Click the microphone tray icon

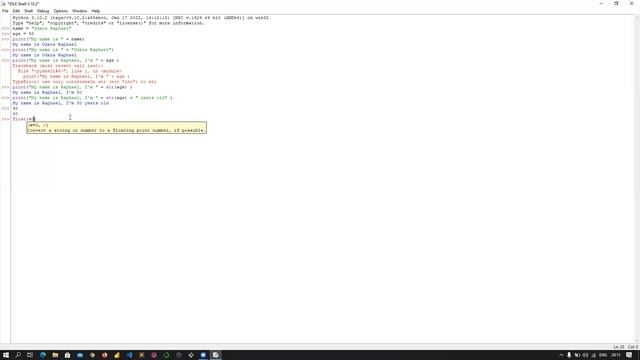click(569, 355)
